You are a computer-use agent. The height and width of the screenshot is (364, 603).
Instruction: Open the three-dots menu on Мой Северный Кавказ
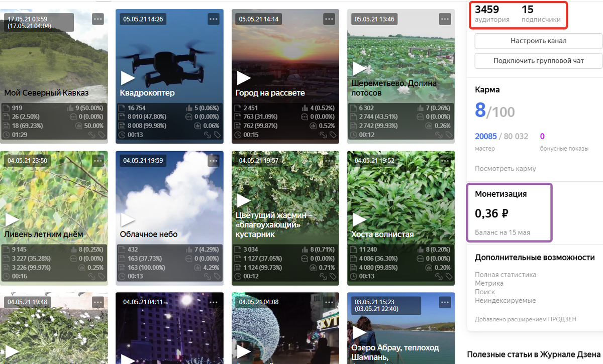click(98, 19)
